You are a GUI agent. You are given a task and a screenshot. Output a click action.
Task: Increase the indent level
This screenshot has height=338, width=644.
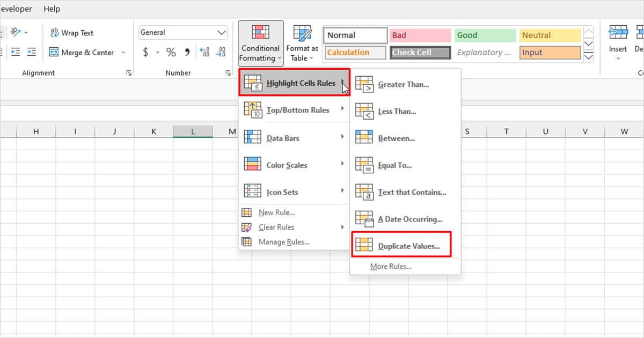tap(31, 52)
